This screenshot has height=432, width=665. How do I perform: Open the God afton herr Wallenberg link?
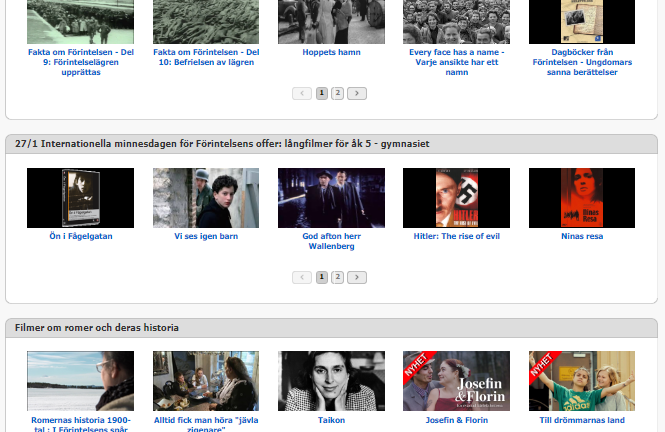(x=331, y=241)
